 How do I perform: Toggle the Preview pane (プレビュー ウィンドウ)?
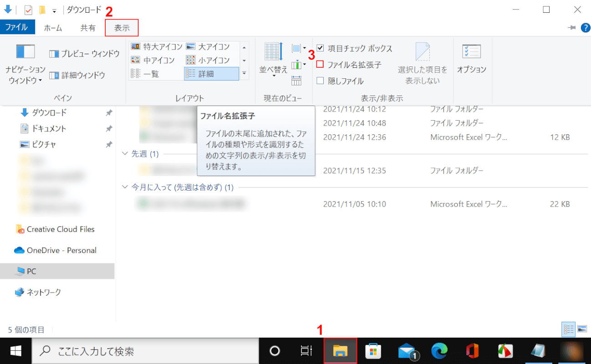point(84,54)
